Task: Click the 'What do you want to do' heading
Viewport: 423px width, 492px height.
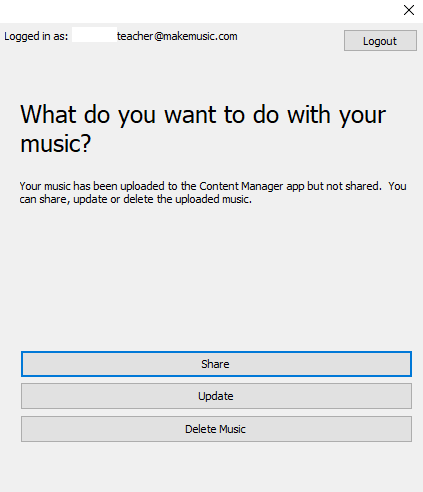Action: [x=203, y=129]
